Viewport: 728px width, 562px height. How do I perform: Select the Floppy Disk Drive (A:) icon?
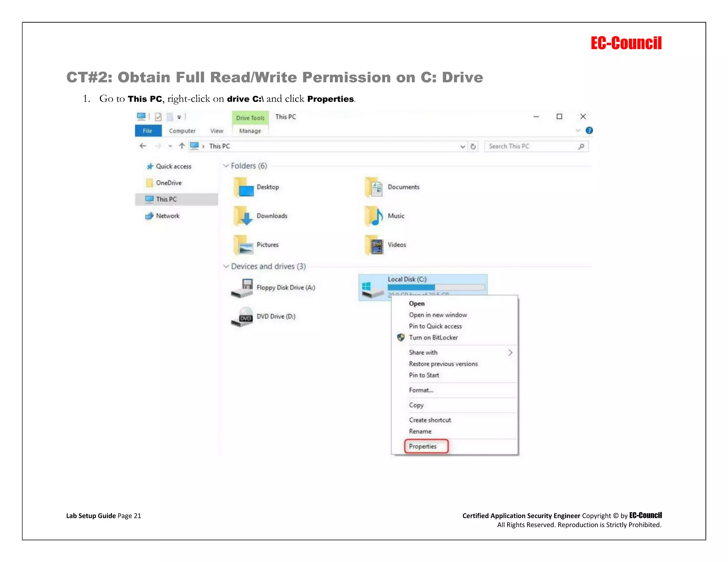[x=242, y=288]
